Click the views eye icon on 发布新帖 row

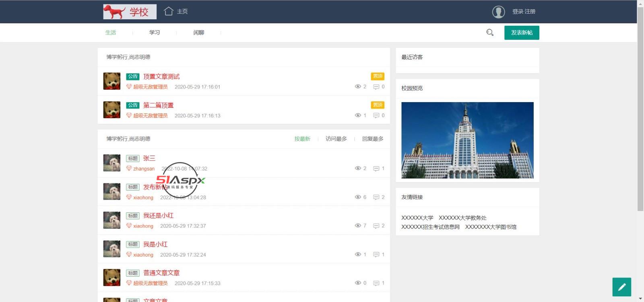coord(358,197)
